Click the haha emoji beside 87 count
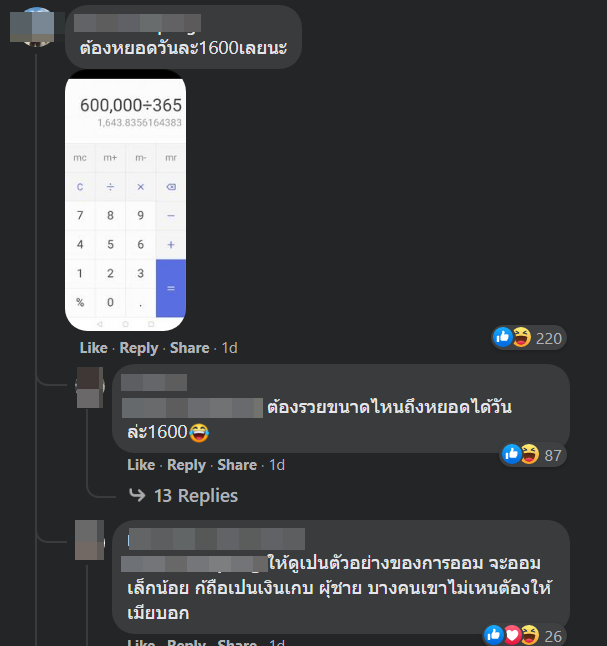The width and height of the screenshot is (607, 646). 530,454
